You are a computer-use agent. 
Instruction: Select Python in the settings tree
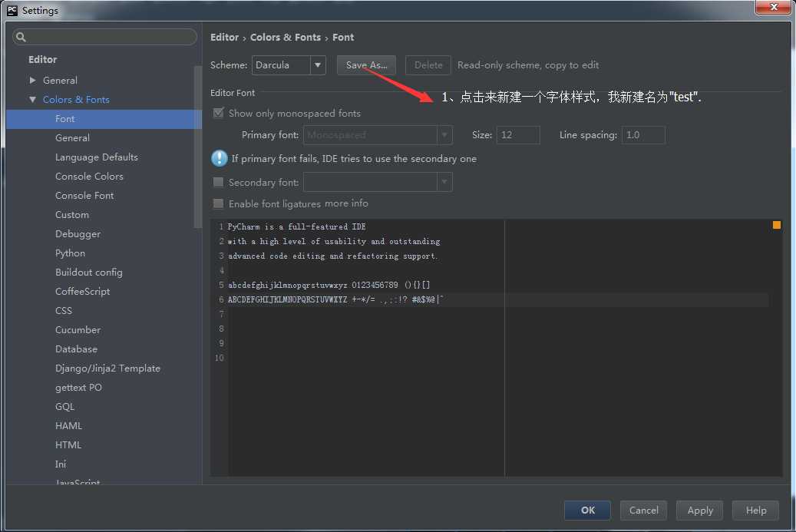coord(70,253)
